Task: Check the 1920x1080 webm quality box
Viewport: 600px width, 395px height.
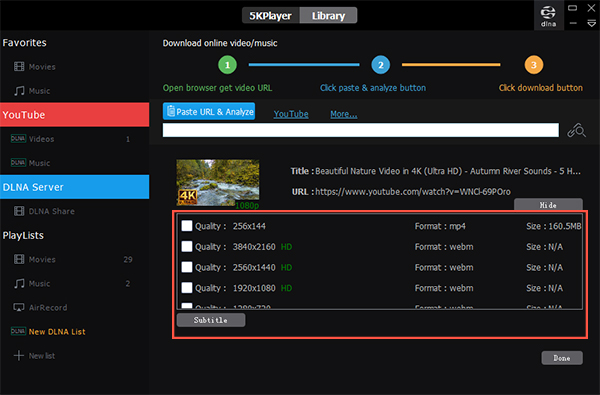Action: tap(187, 288)
